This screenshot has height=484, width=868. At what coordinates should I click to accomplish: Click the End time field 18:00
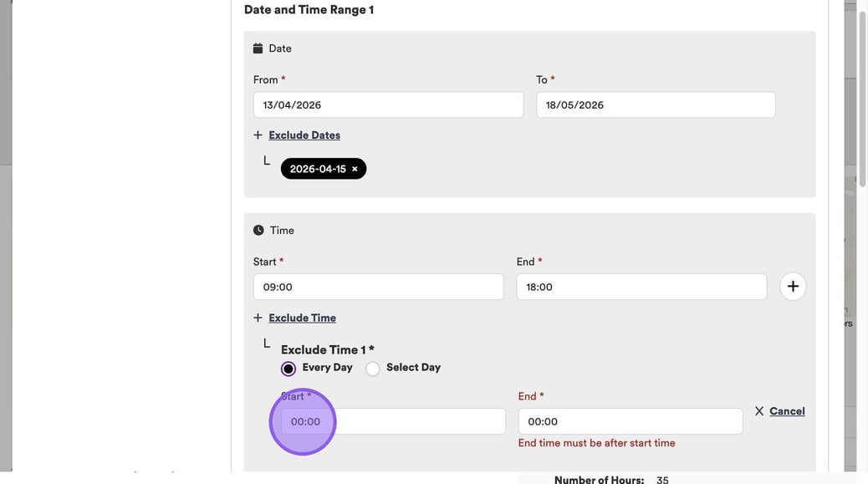(641, 287)
